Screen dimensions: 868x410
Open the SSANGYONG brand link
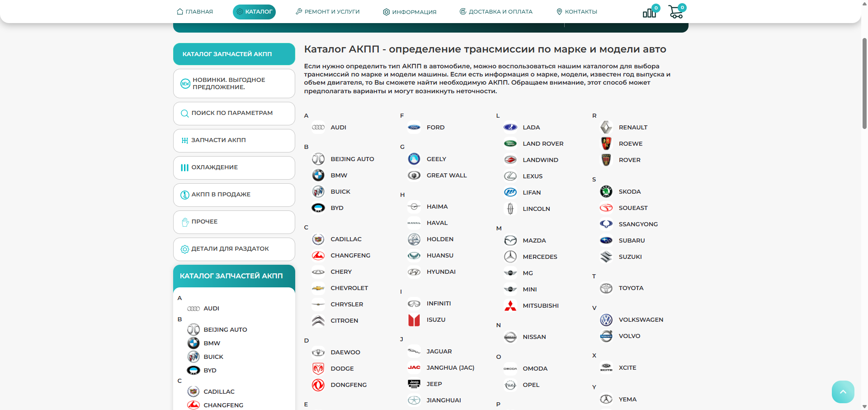(638, 224)
